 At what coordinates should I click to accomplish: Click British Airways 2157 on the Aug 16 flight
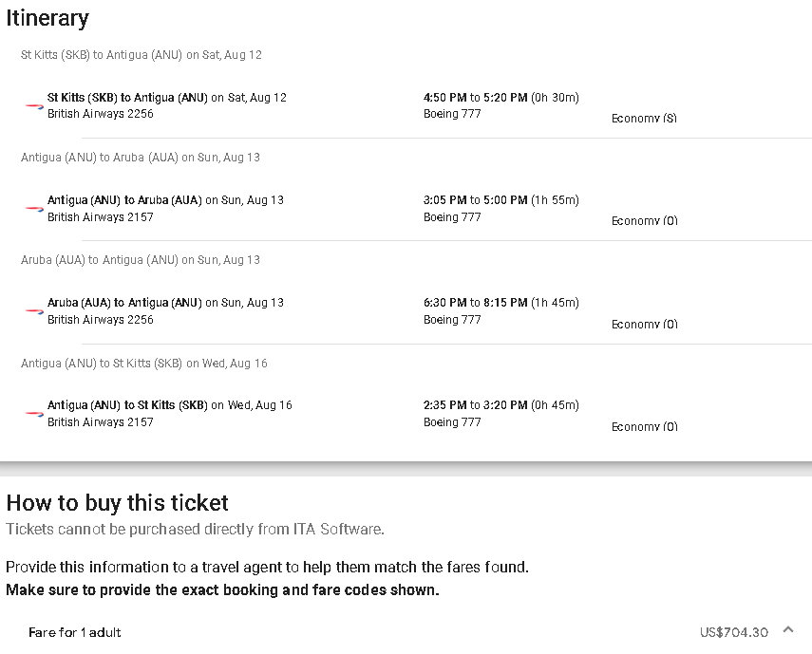click(x=101, y=422)
